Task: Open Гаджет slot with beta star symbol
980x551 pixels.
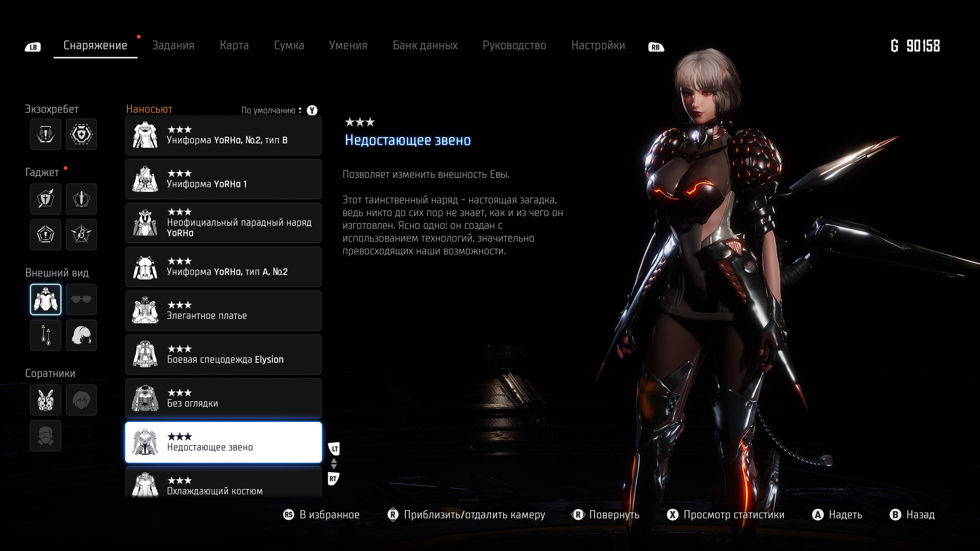Action: click(x=81, y=234)
